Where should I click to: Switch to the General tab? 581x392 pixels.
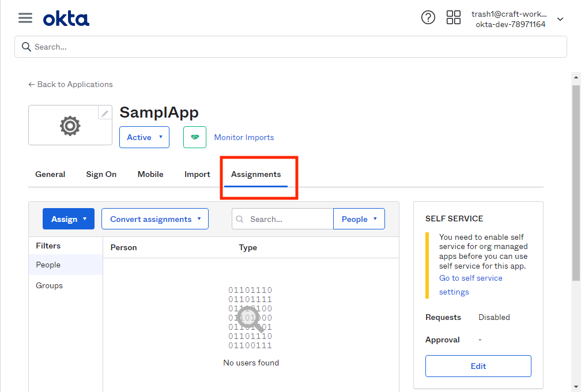tap(50, 174)
